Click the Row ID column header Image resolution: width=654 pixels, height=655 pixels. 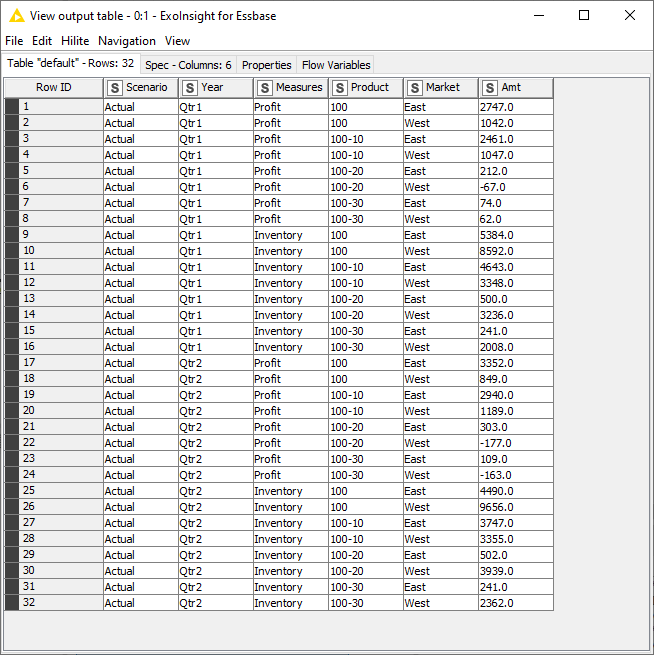coord(54,88)
